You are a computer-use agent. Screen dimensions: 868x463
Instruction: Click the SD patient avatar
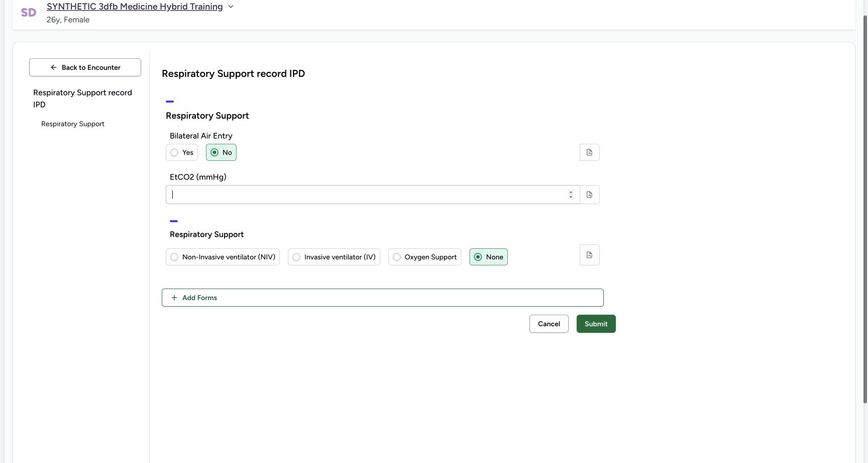pos(29,13)
